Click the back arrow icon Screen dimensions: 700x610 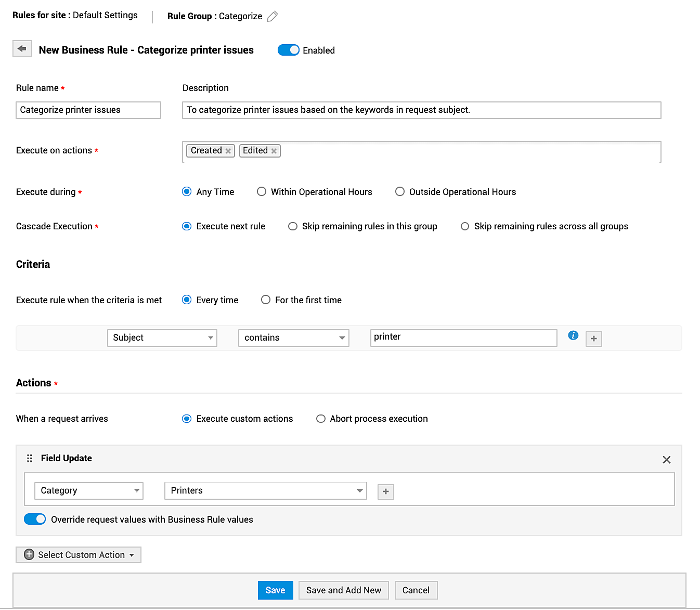22,49
